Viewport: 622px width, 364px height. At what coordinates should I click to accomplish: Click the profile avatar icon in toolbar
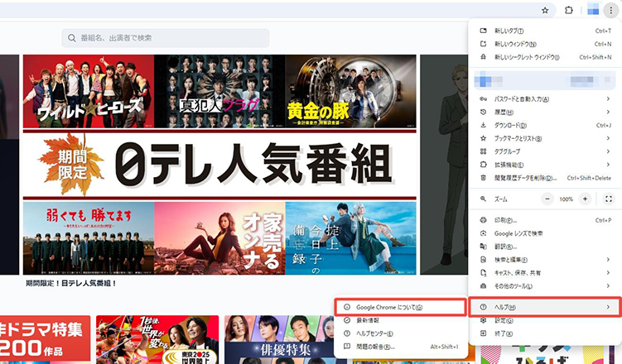coord(593,9)
